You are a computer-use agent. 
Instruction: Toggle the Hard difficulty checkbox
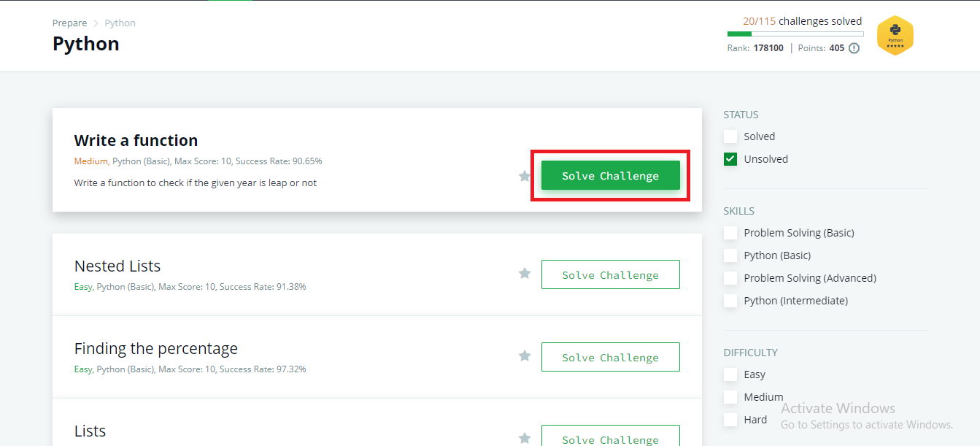click(730, 420)
